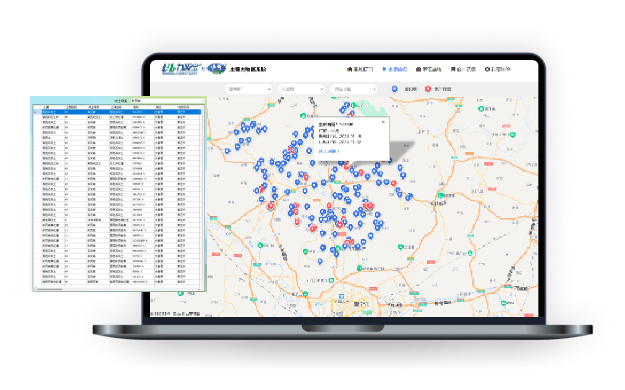Viewport: 625px width, 390px height.
Task: Click the last top menu item with circular icon
Action: [497, 69]
